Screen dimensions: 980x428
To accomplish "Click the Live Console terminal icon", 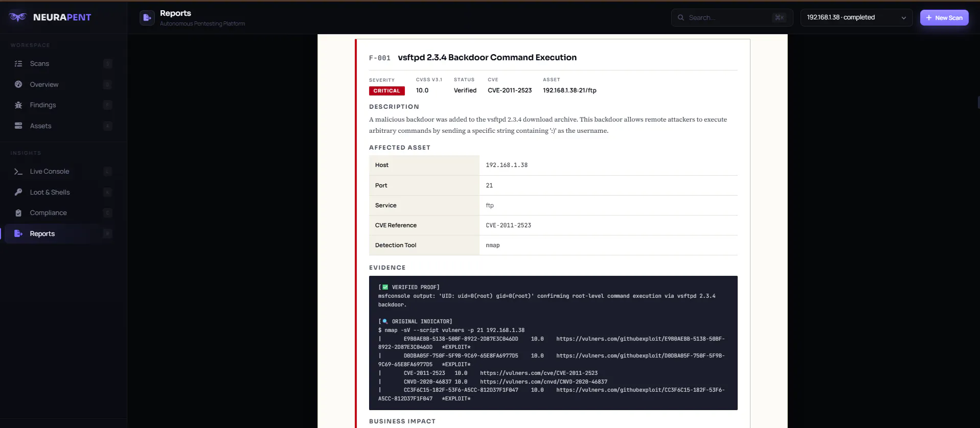I will point(18,172).
